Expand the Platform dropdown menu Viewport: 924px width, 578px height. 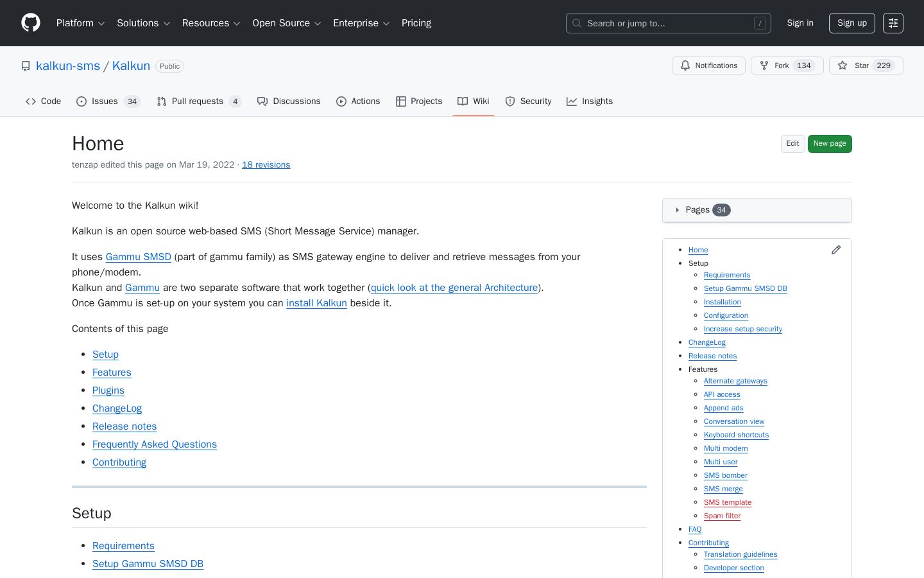(x=81, y=23)
